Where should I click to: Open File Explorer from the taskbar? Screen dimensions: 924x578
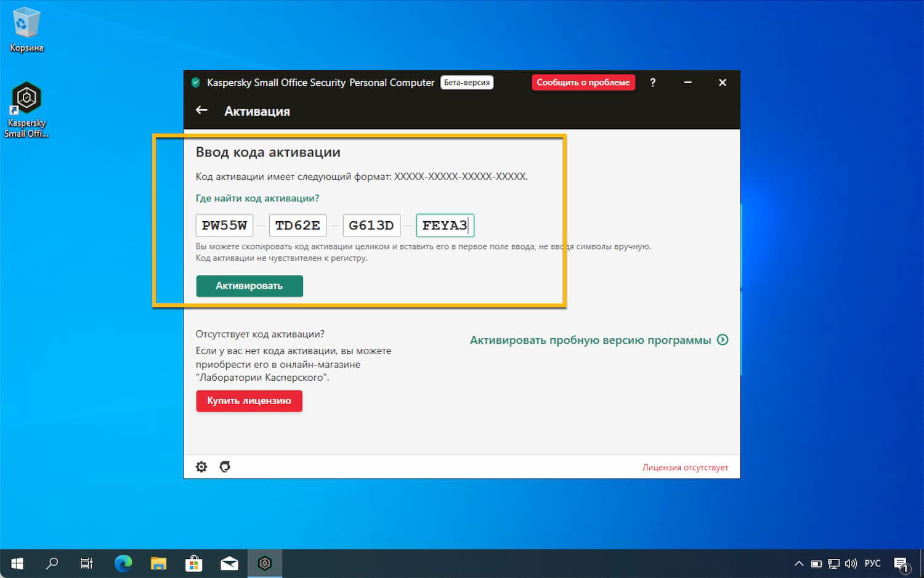(159, 563)
